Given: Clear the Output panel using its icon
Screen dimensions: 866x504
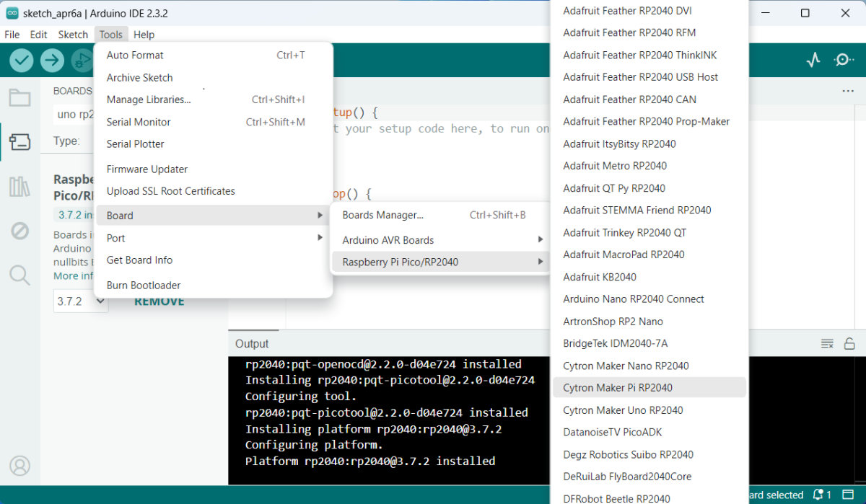Looking at the screenshot, I should [x=827, y=343].
